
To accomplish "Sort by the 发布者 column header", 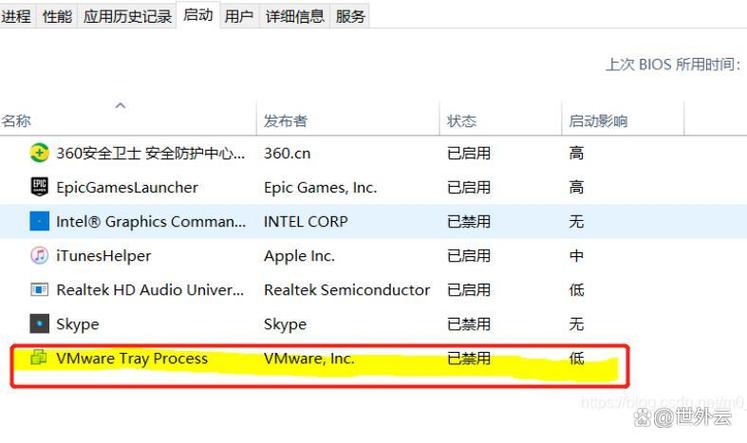I will 285,121.
